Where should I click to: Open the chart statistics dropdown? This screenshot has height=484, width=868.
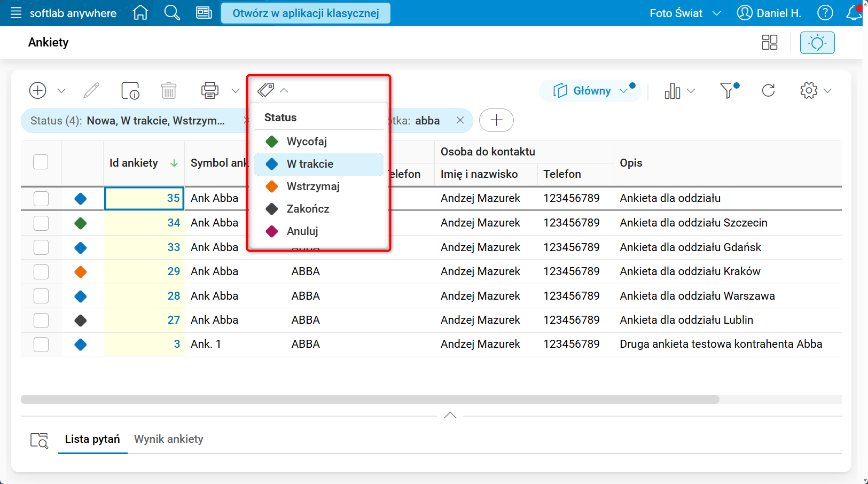679,91
